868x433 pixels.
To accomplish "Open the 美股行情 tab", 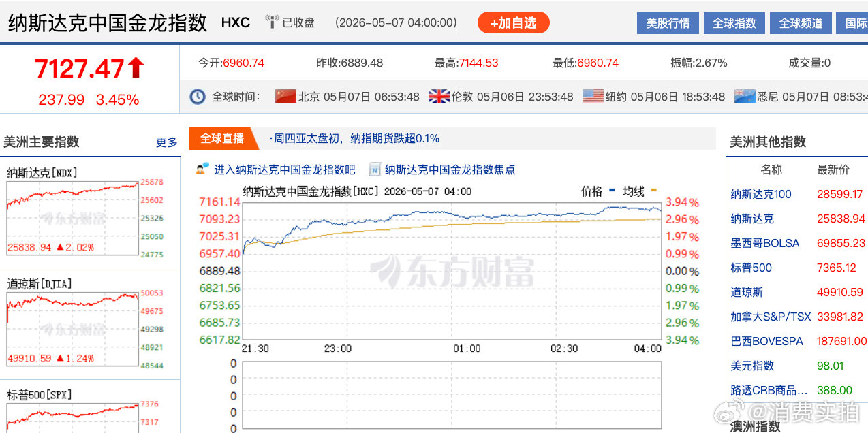I will tap(668, 23).
